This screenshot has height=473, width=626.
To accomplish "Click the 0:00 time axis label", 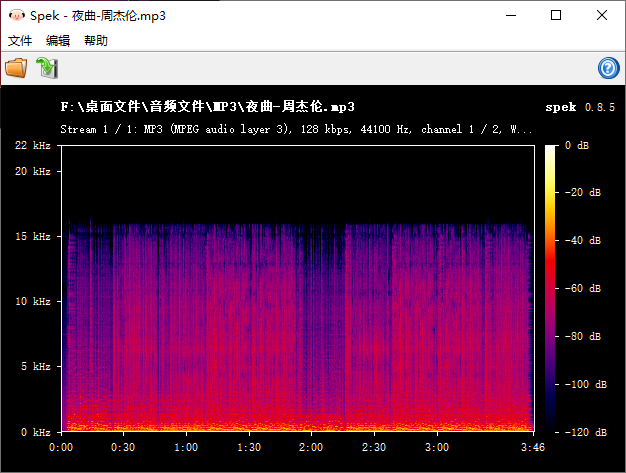I will click(x=61, y=447).
